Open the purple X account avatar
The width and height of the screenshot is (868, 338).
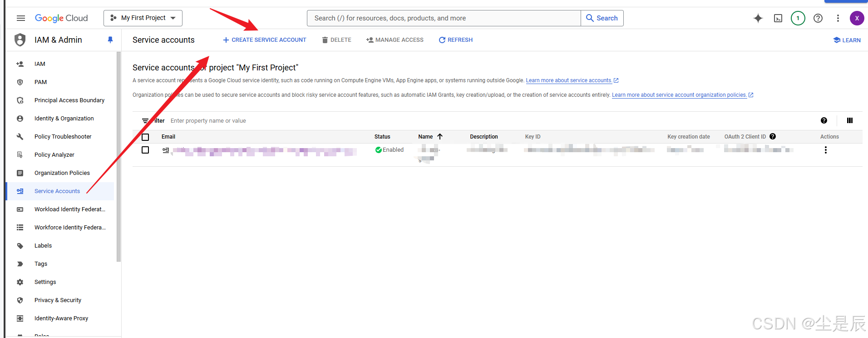pyautogui.click(x=857, y=18)
